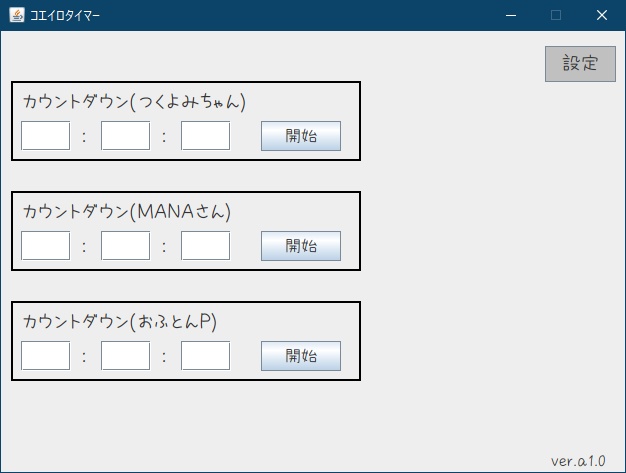Click the ver.α1.0 version text
This screenshot has height=473, width=626.
[578, 461]
